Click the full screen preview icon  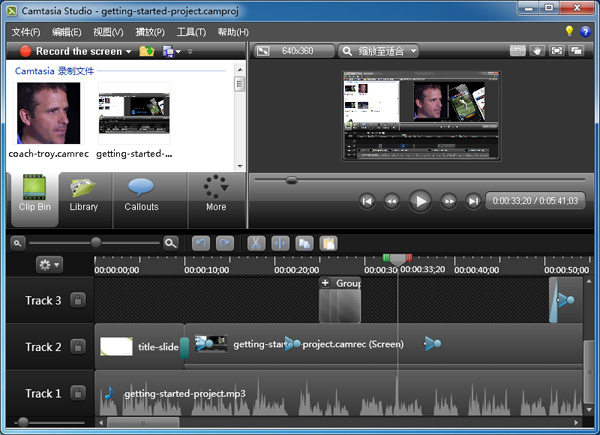(556, 51)
